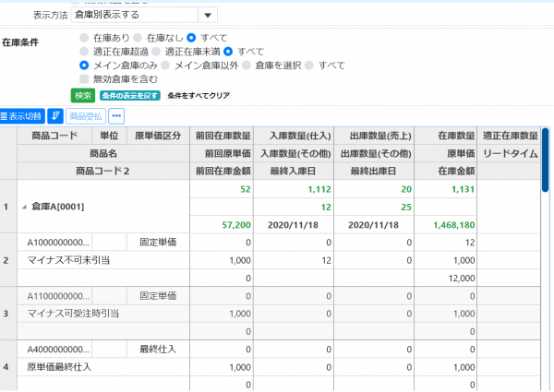The image size is (554, 392).
Task: Click the 商品コード column header
Action: [x=54, y=136]
